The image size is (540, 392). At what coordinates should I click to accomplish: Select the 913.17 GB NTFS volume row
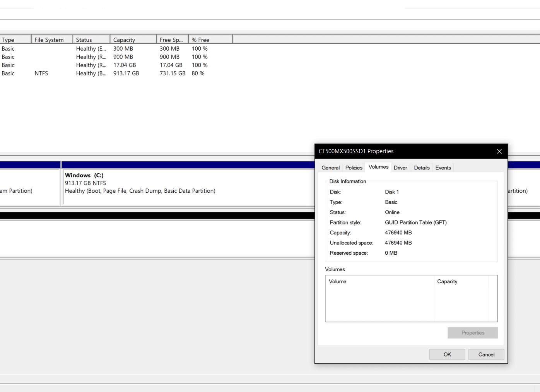point(116,73)
